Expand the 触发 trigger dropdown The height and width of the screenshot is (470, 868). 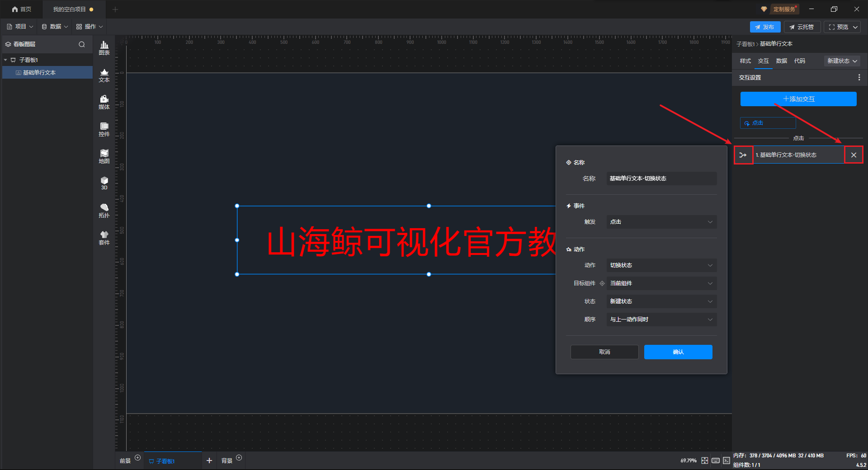click(x=661, y=222)
